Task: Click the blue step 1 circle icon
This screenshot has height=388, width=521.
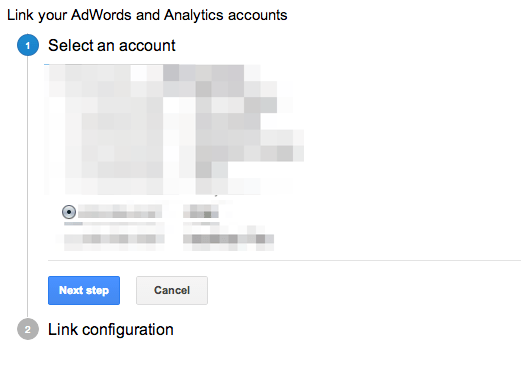Action: click(x=28, y=45)
